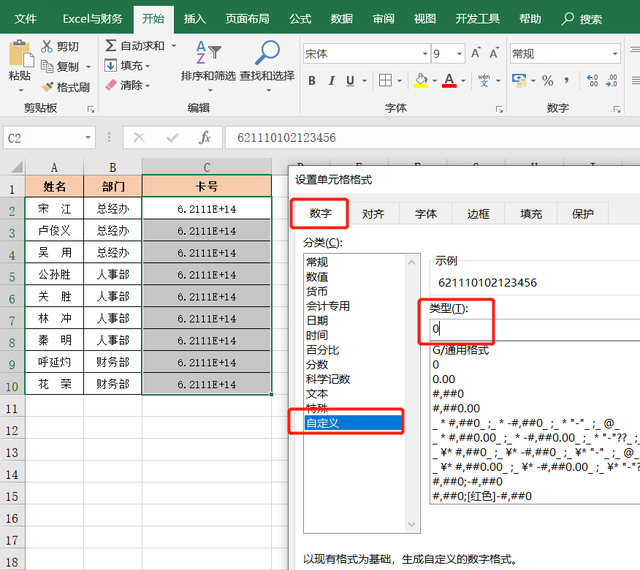The image size is (640, 570).
Task: Switch to the 插入 Insert tab
Action: pos(194,19)
